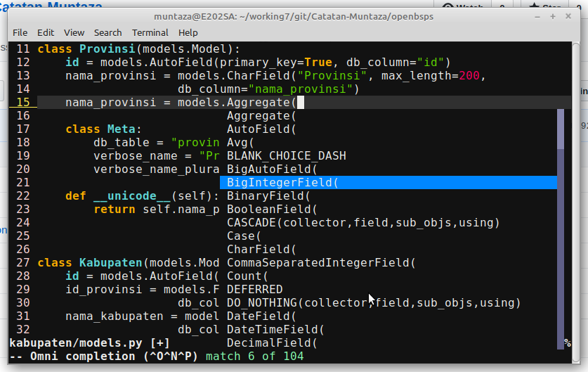The width and height of the screenshot is (588, 372).
Task: Click Catatan-Muntaza link in browser behind
Action: (x=51, y=5)
